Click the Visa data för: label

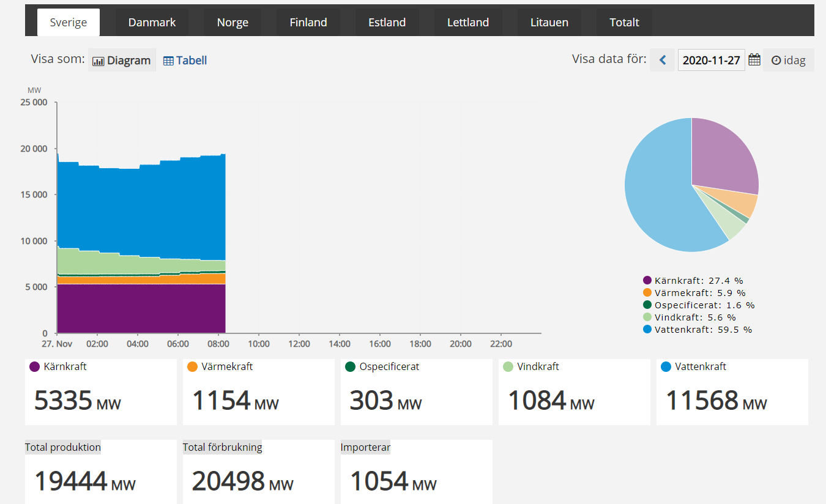pos(609,59)
